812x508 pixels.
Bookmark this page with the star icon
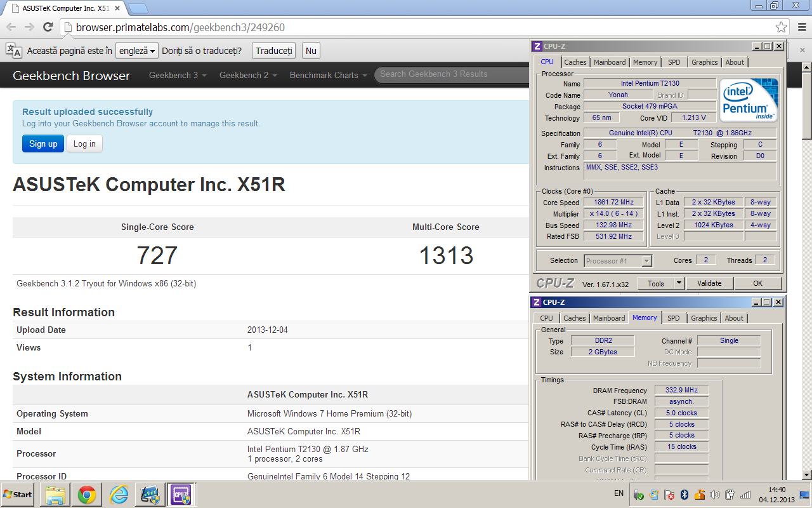click(x=782, y=27)
